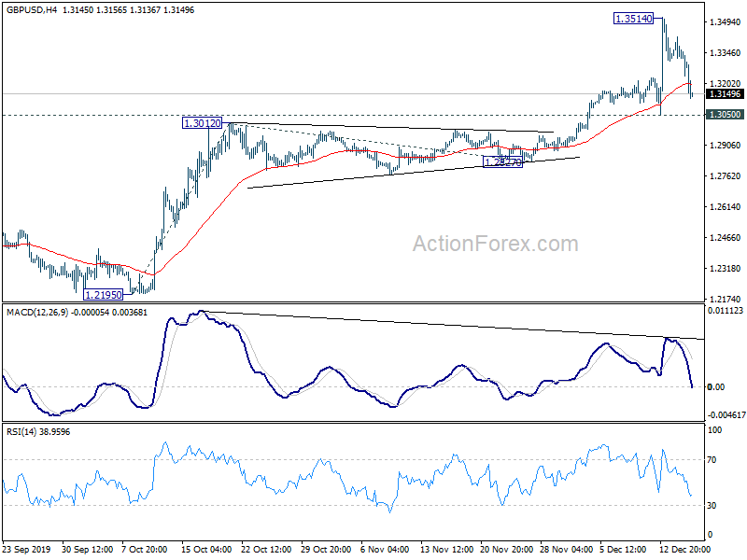Click the RSI(14) 38.9596 indicator label

tap(38, 432)
